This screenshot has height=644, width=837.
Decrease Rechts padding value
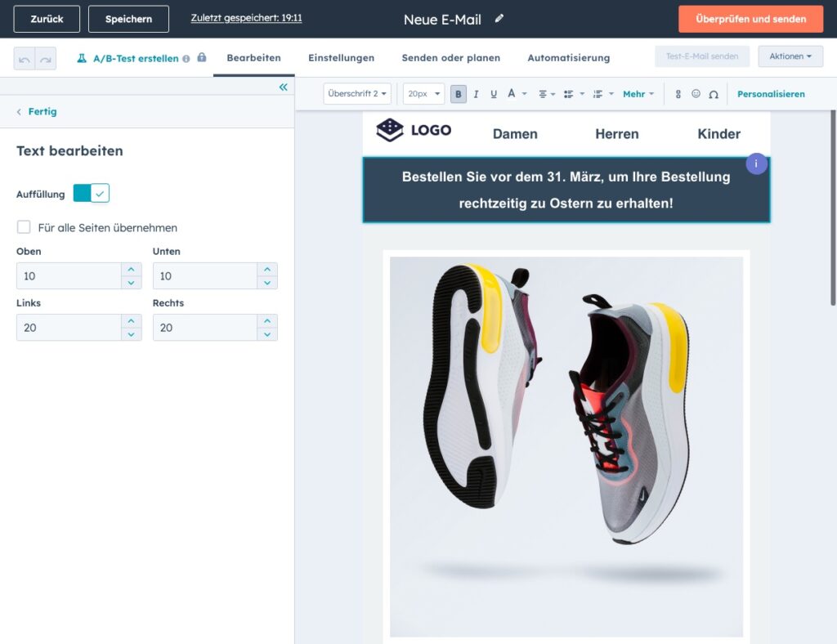pos(267,334)
